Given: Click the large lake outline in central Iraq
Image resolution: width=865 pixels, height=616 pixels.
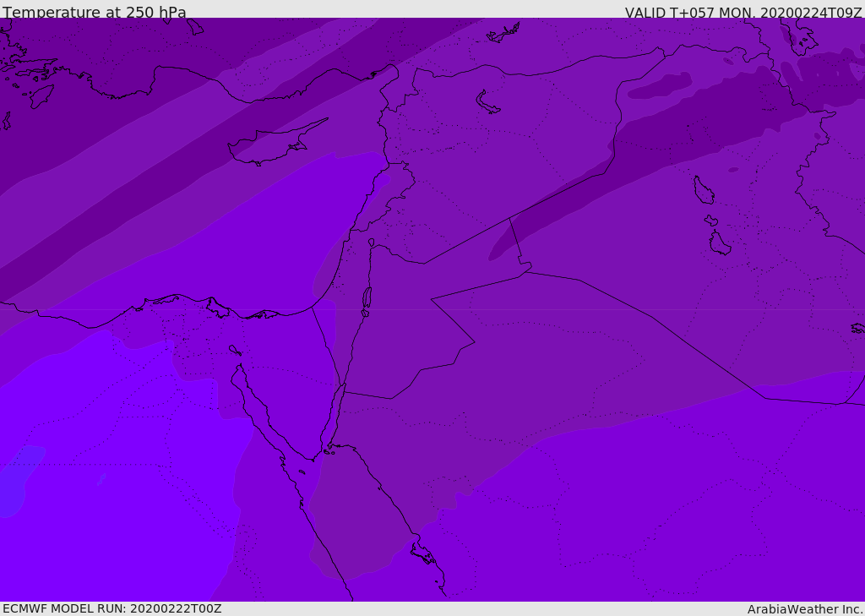Looking at the screenshot, I should (703, 190).
